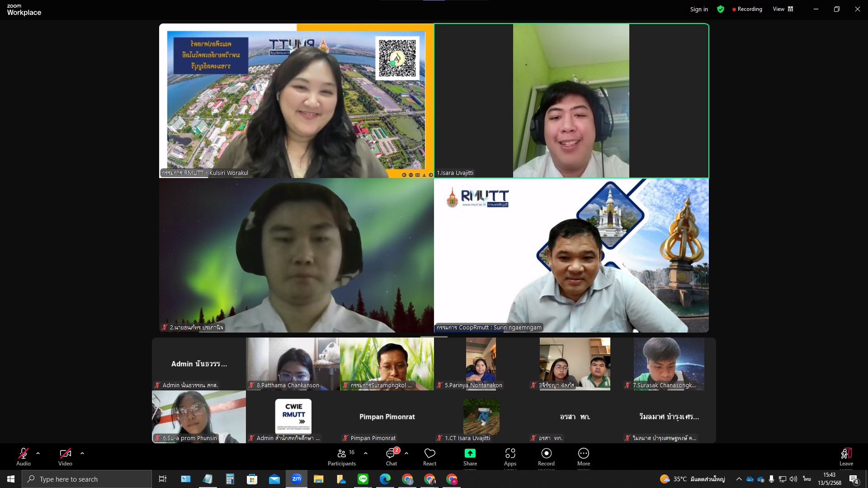Image resolution: width=868 pixels, height=488 pixels.
Task: Leave the meeting
Action: [x=846, y=457]
